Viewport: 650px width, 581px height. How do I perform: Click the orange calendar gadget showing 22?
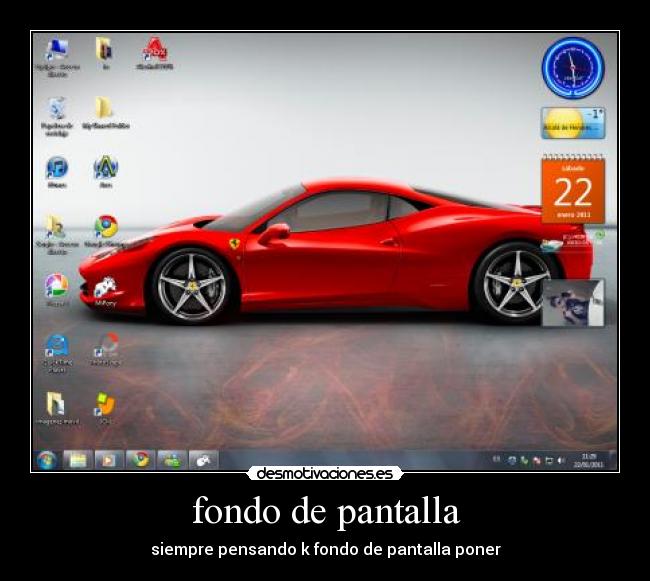(x=573, y=189)
